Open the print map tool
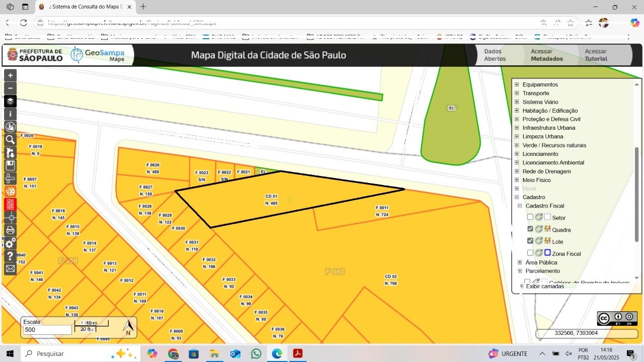644x362 pixels. [10, 230]
